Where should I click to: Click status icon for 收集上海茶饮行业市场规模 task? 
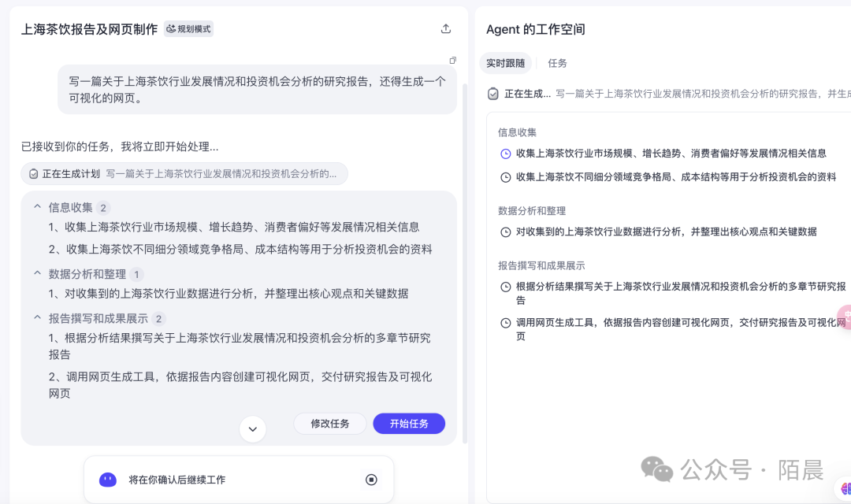coord(506,154)
